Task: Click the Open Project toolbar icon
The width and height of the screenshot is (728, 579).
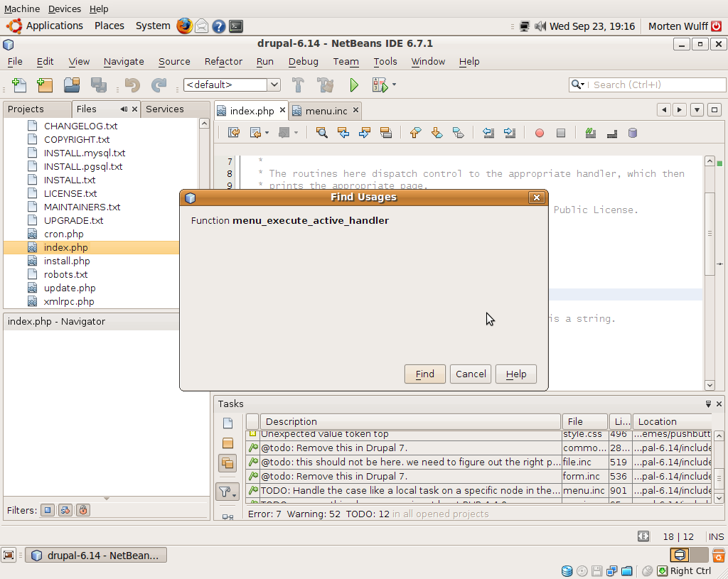Action: 72,85
